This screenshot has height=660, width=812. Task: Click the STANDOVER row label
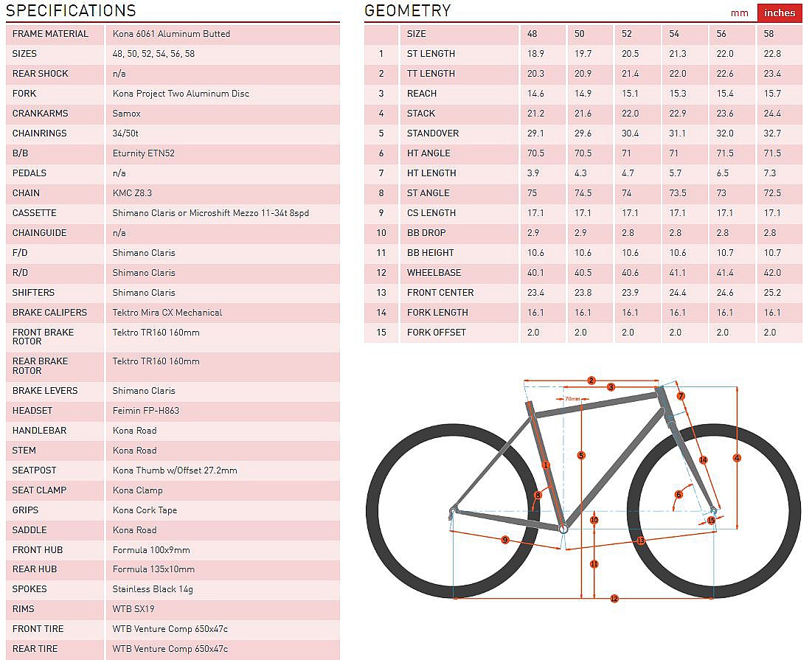point(433,133)
